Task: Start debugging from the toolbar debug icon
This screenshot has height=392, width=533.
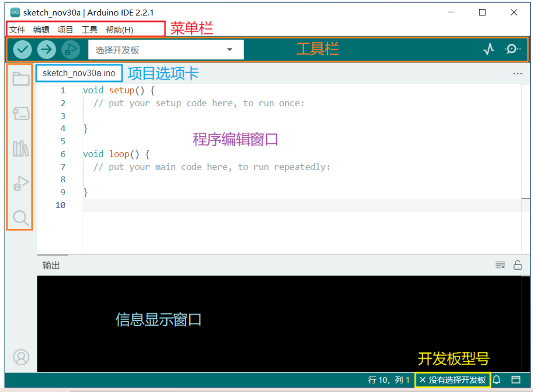Action: pyautogui.click(x=70, y=49)
